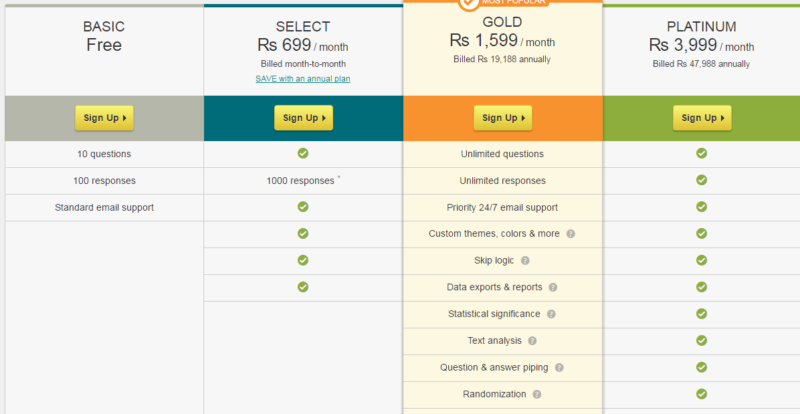Click Platinum plan's Randomization row checkmark
Screen dimensions: 800x414
tap(702, 394)
